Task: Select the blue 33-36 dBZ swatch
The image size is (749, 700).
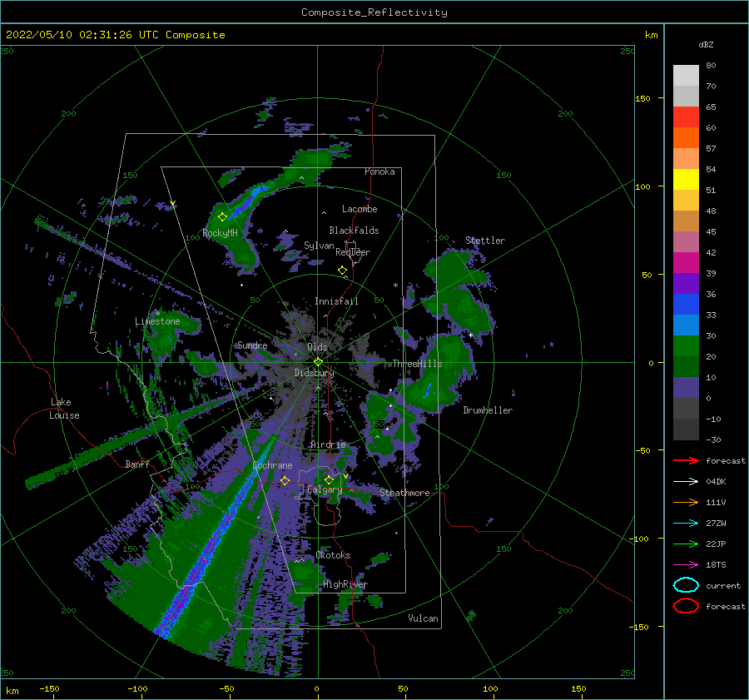Action: tap(686, 305)
